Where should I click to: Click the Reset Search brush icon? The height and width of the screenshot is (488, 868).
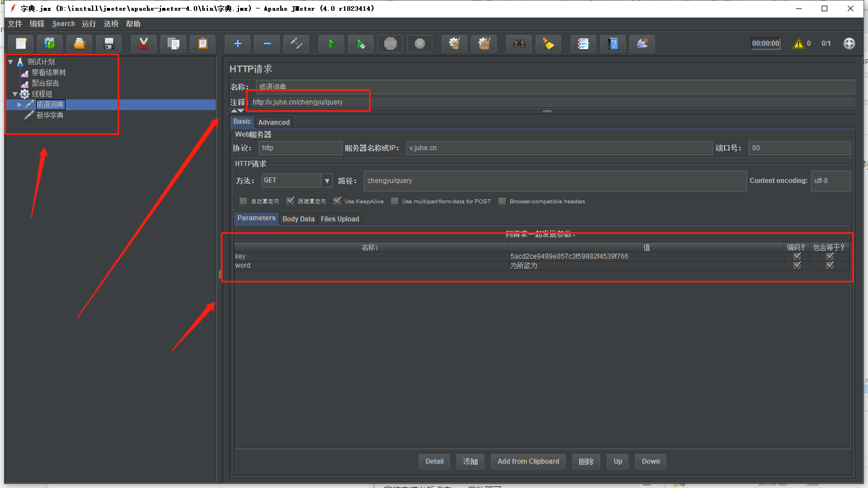(549, 43)
